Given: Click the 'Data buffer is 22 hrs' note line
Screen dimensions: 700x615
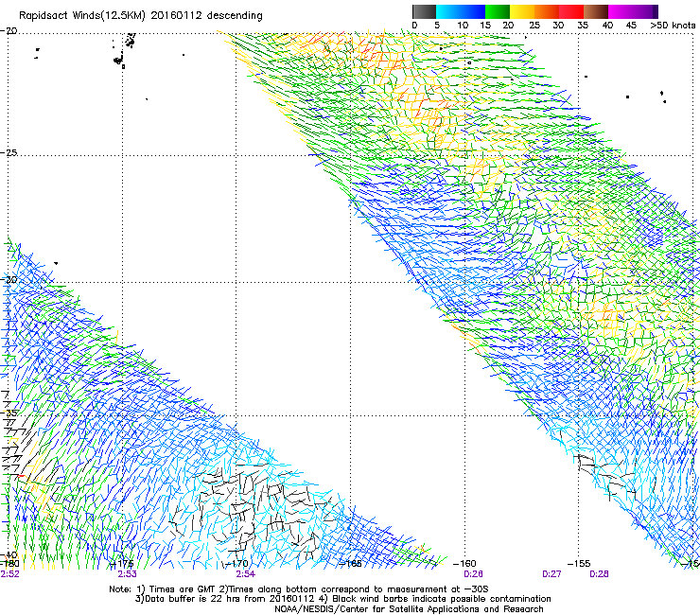Looking at the screenshot, I should (342, 599).
